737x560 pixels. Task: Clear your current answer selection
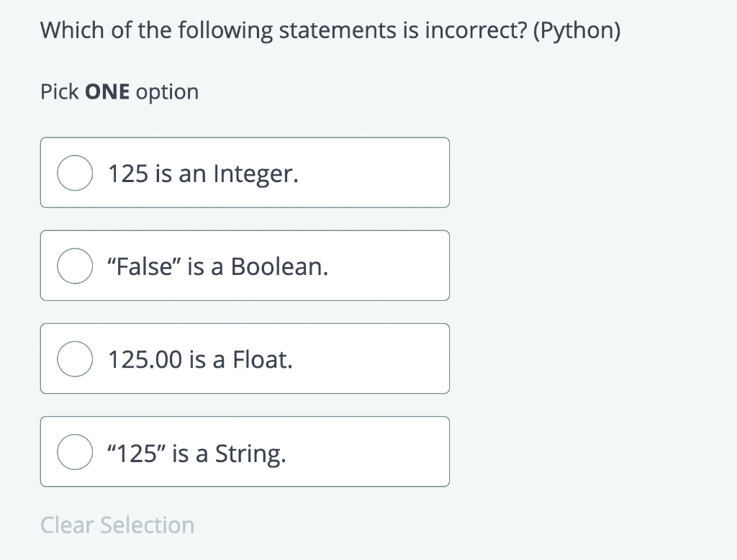(117, 525)
